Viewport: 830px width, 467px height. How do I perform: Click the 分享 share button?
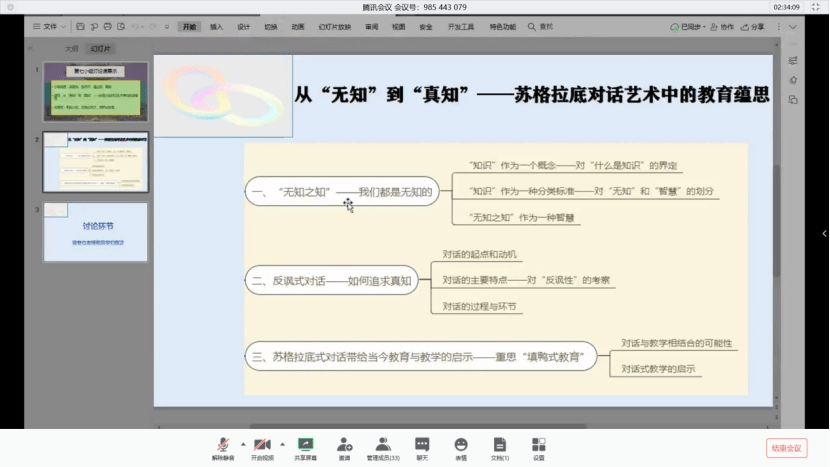754,27
